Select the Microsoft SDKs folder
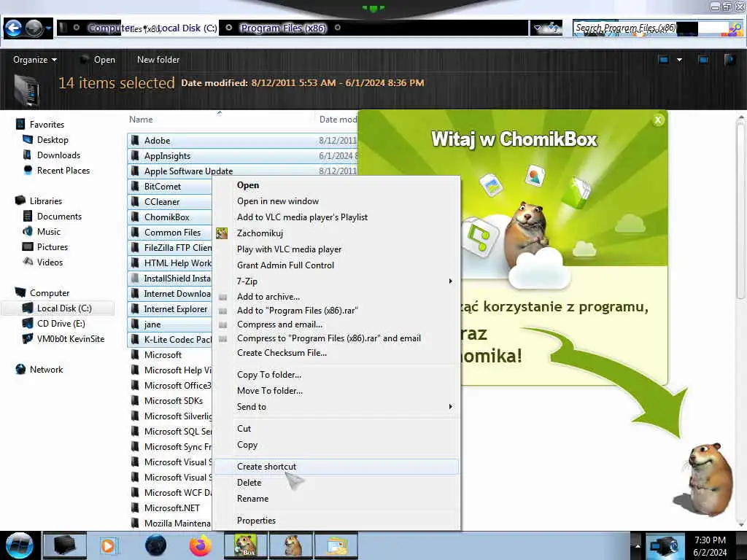This screenshot has width=747, height=560. click(174, 401)
